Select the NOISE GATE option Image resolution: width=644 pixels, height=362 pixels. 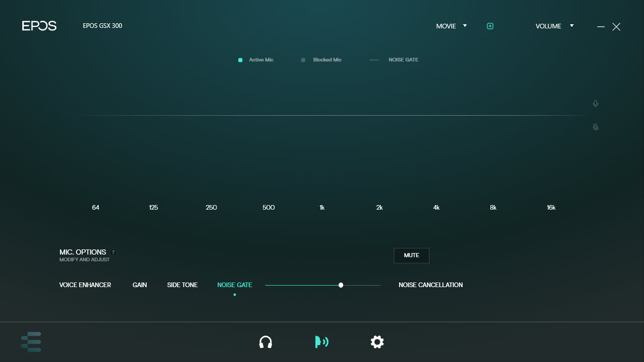pos(235,285)
